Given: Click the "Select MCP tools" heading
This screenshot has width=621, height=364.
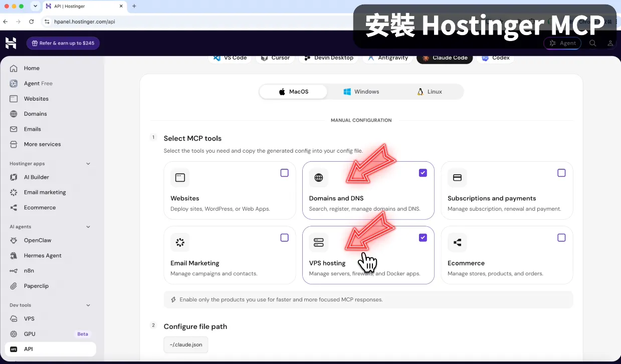Looking at the screenshot, I should click(192, 138).
